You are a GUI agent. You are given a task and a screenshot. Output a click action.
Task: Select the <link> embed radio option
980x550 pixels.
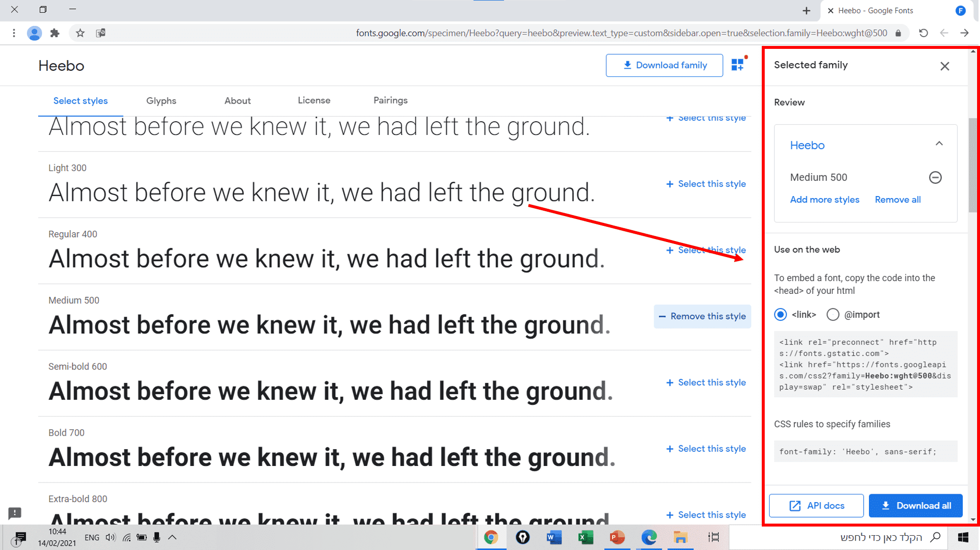pos(780,314)
